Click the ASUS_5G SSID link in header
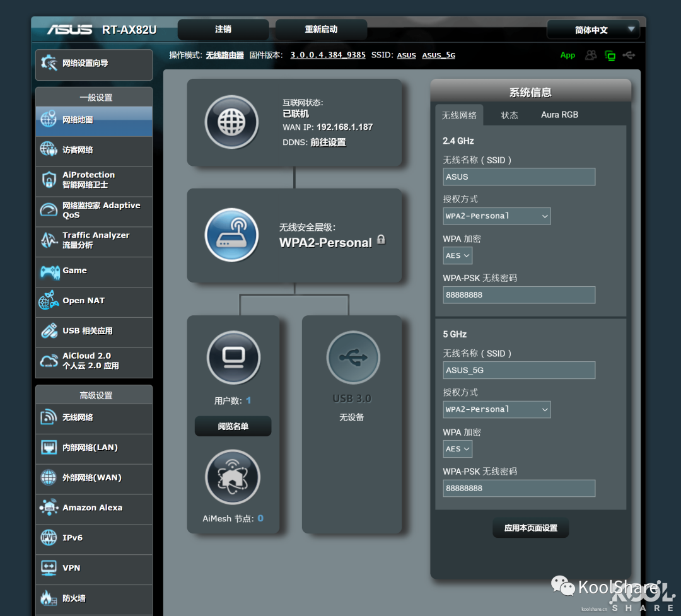This screenshot has width=681, height=616. coord(439,55)
